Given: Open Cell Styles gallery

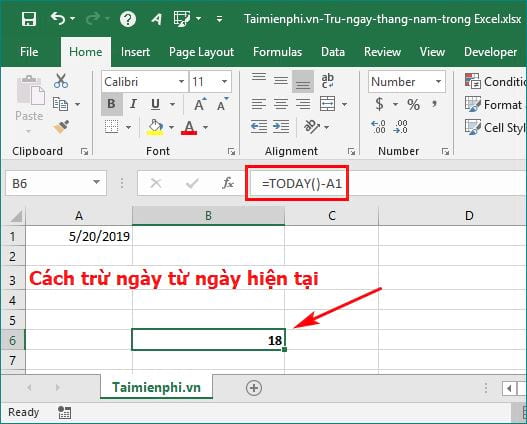Looking at the screenshot, I should pyautogui.click(x=495, y=127).
